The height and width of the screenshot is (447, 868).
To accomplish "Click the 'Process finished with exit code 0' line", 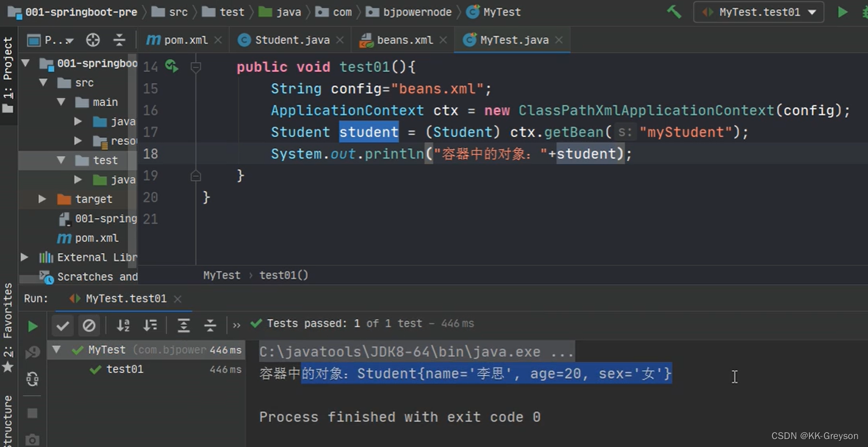I will pos(400,417).
